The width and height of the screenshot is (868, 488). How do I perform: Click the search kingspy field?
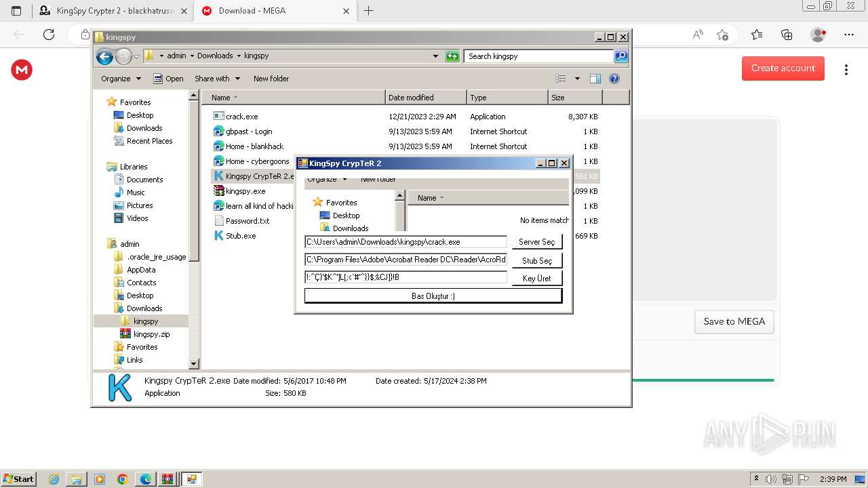tap(539, 56)
